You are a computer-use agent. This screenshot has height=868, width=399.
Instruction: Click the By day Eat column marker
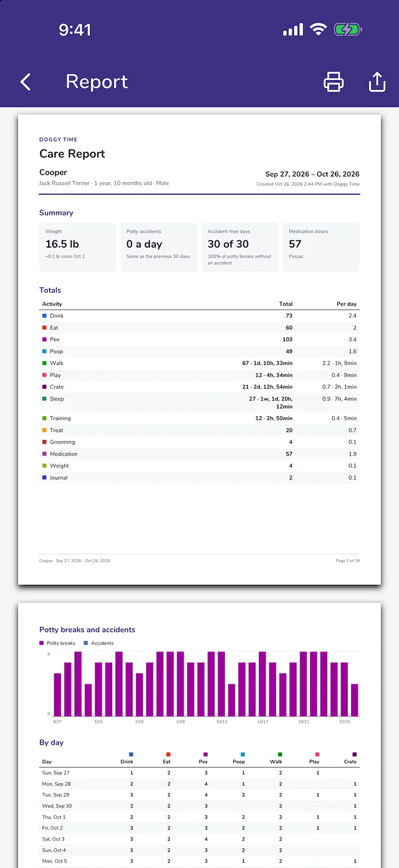coord(168,754)
